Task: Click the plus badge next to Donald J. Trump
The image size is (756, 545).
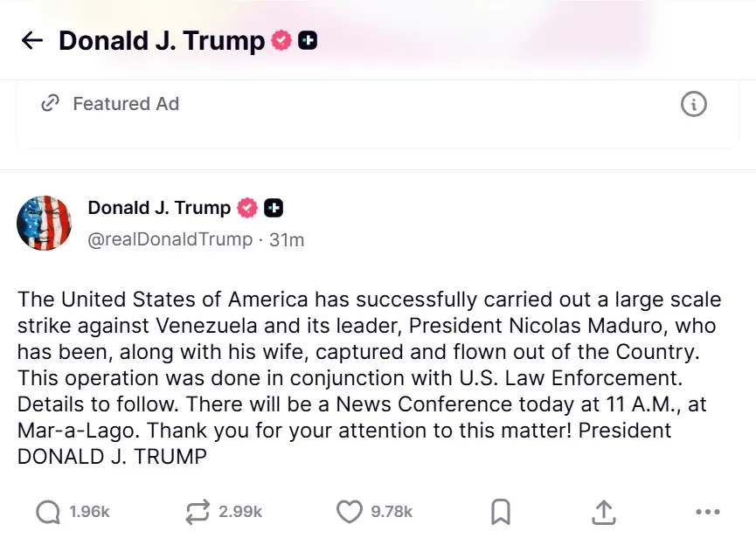Action: [x=308, y=40]
